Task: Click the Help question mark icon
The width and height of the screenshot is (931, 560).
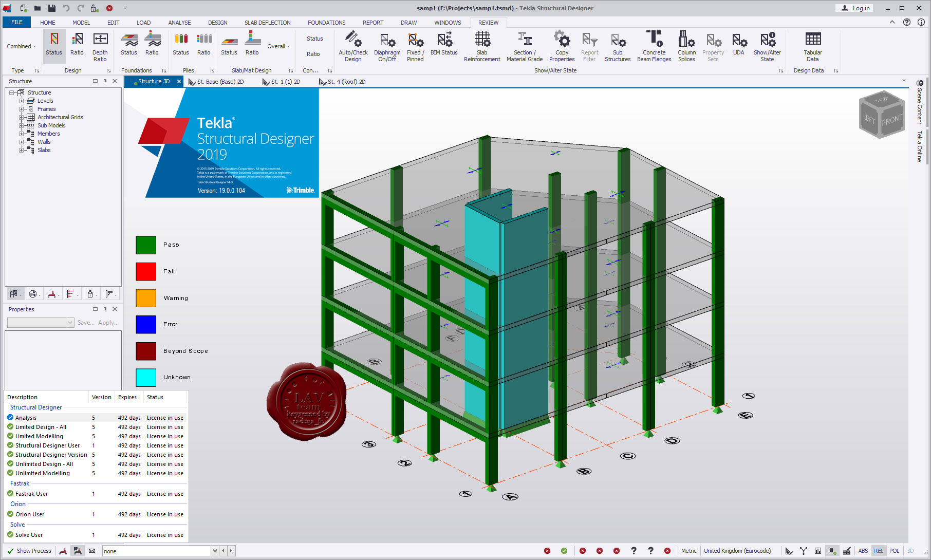Action: coord(907,22)
